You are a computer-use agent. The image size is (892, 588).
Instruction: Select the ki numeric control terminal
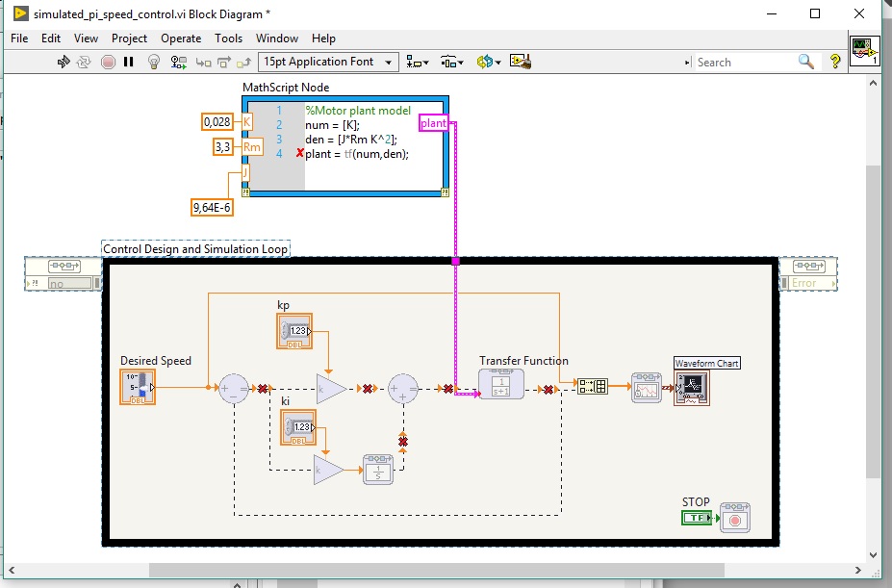click(298, 427)
